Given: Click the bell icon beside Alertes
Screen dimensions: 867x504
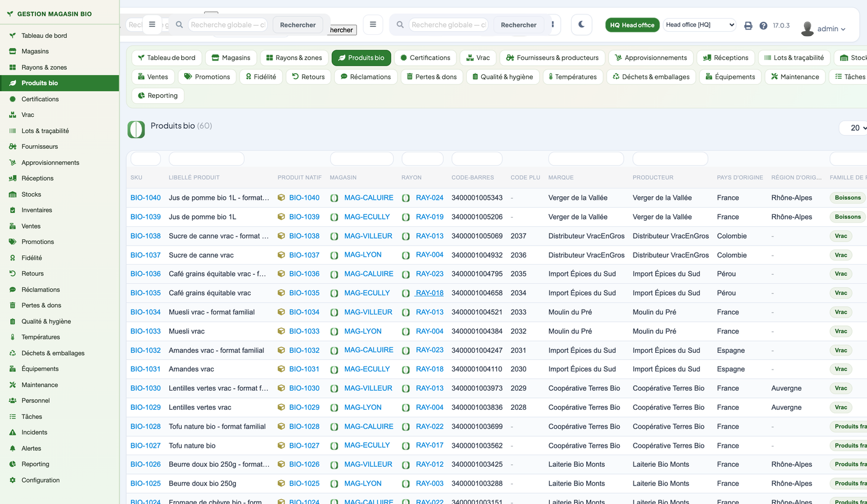Looking at the screenshot, I should pos(12,448).
